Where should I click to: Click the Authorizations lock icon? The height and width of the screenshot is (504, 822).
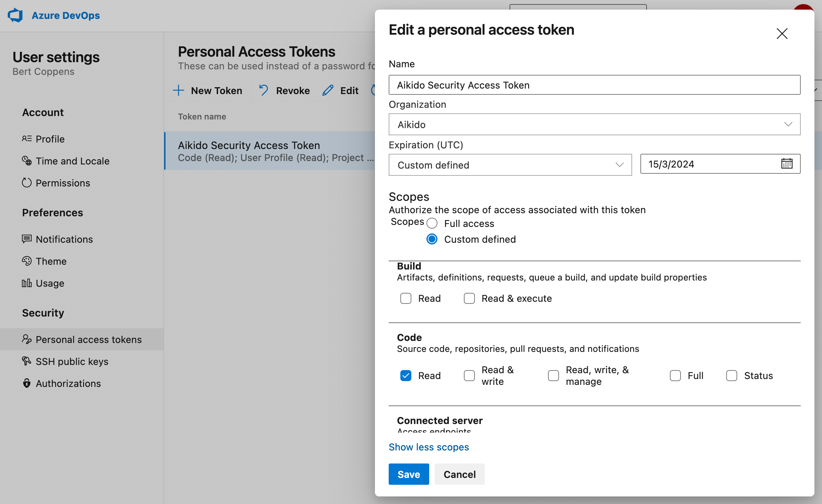[x=27, y=383]
